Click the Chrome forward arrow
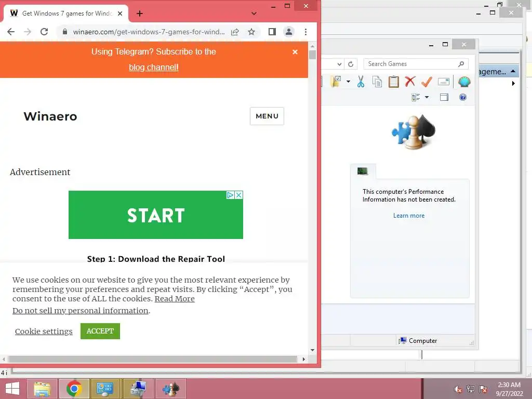Screen dimensions: 532x399 [x=28, y=32]
